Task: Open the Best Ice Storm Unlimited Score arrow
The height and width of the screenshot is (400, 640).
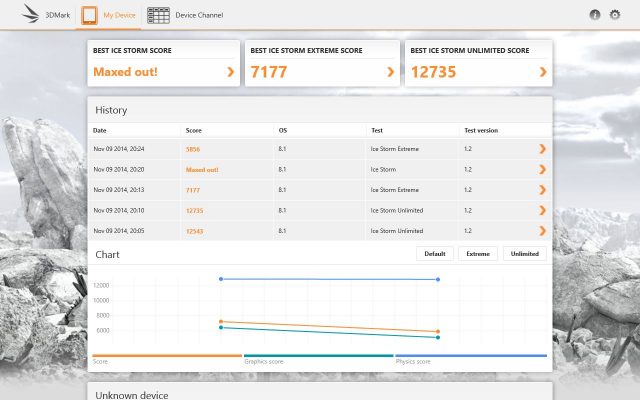Action: tap(543, 72)
